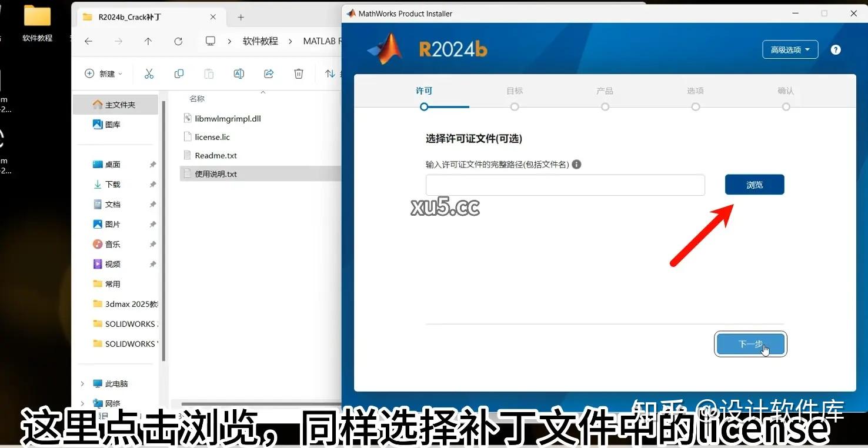Click the Share icon in Explorer toolbar

(269, 73)
